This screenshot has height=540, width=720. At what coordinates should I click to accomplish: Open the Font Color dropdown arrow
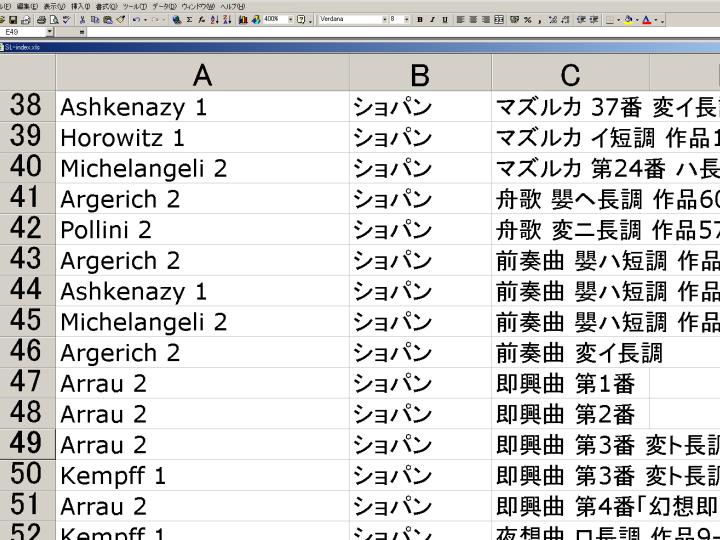[x=656, y=20]
